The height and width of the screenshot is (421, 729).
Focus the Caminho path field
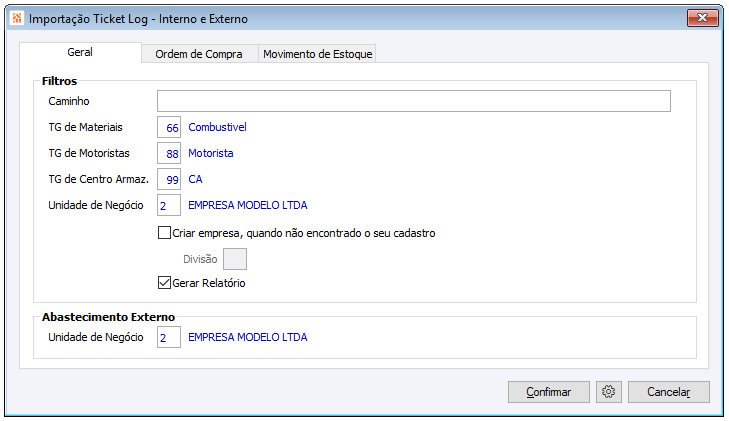click(x=414, y=101)
